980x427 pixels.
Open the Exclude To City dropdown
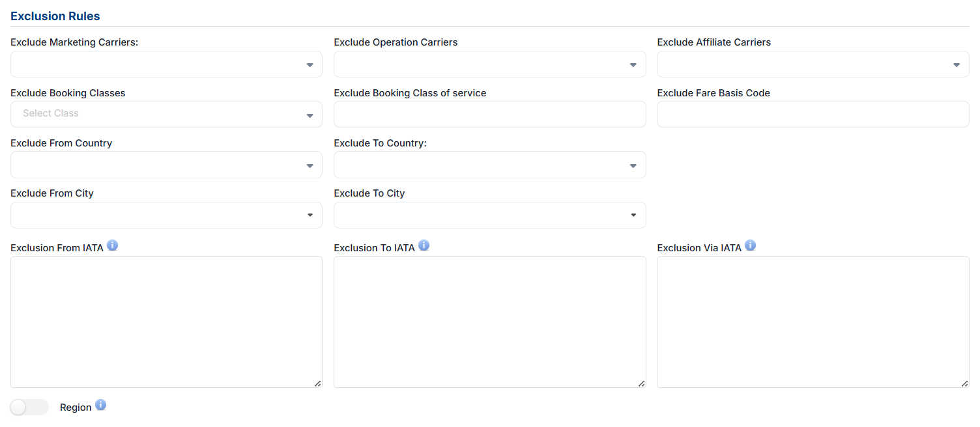(x=489, y=215)
